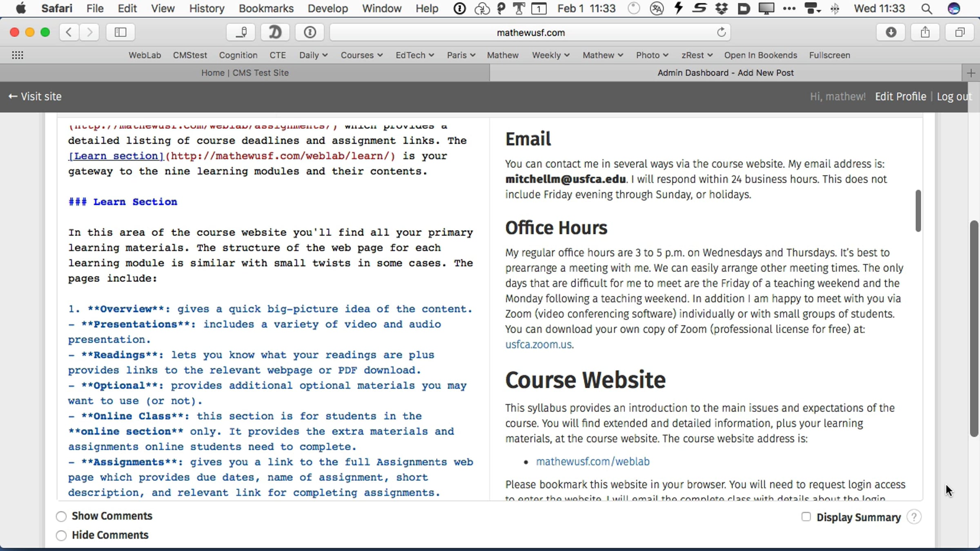Click the new tab plus button
The height and width of the screenshot is (551, 980).
(x=971, y=73)
